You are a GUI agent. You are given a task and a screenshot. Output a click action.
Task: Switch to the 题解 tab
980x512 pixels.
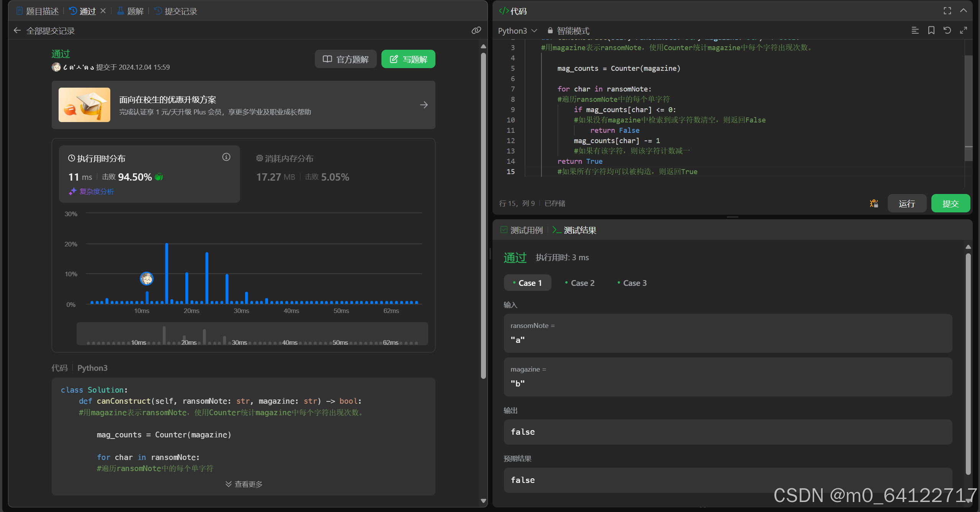pyautogui.click(x=131, y=11)
